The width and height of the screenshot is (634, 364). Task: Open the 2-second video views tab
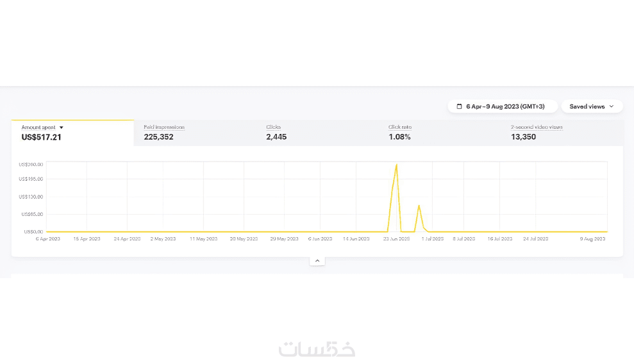[x=562, y=133]
